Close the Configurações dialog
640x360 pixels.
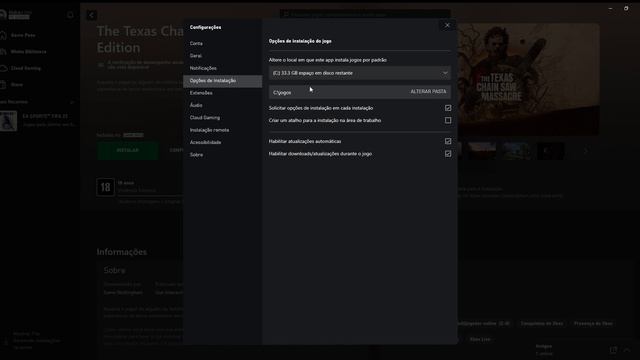(447, 25)
